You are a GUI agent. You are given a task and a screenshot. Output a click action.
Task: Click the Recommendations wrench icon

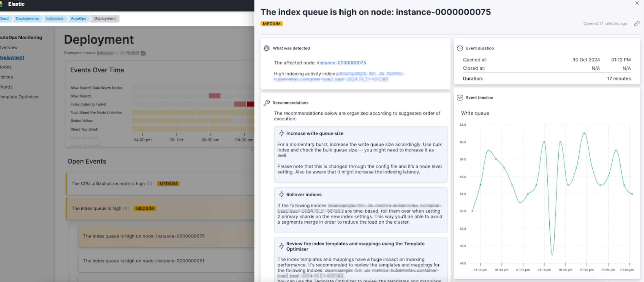tap(267, 103)
